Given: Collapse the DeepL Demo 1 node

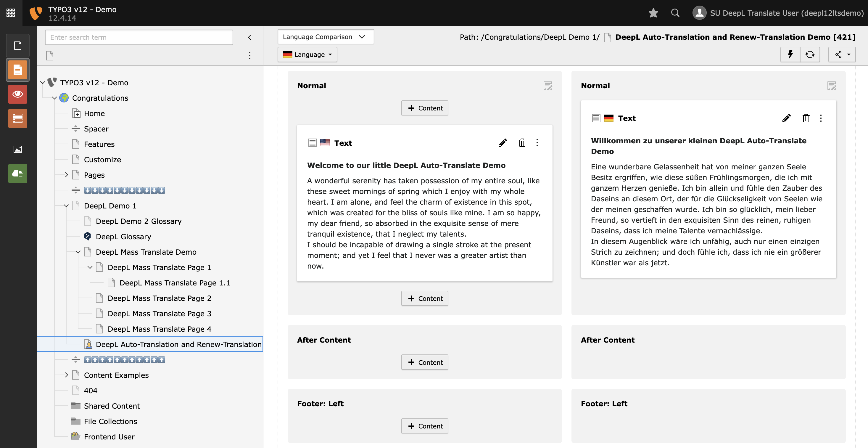Looking at the screenshot, I should [66, 206].
